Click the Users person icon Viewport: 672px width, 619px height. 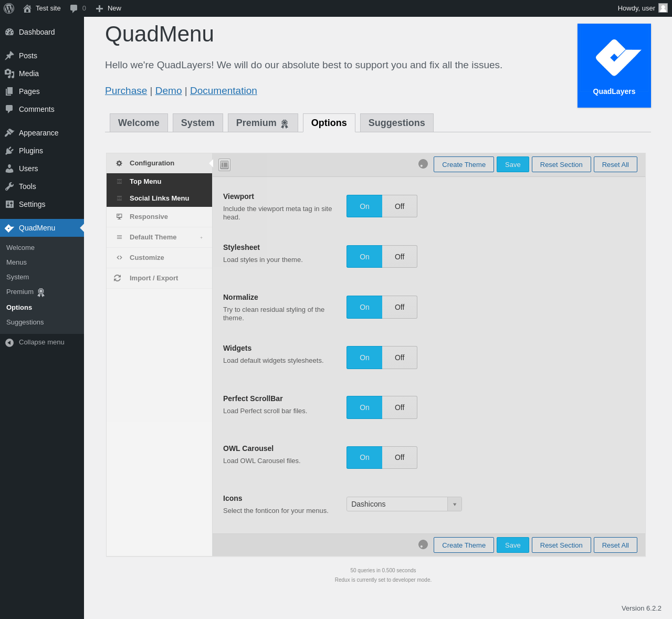(x=9, y=169)
